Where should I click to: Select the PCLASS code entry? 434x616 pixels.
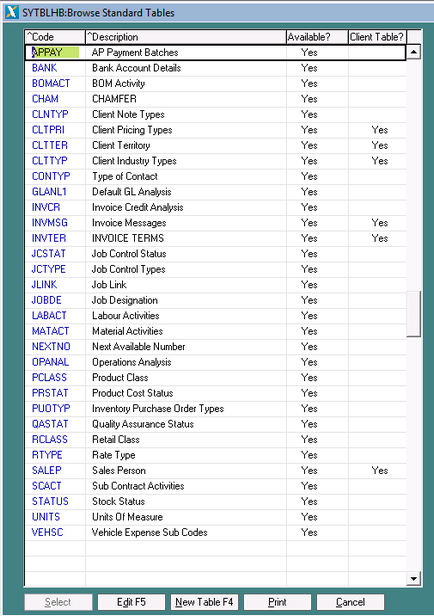[x=49, y=378]
